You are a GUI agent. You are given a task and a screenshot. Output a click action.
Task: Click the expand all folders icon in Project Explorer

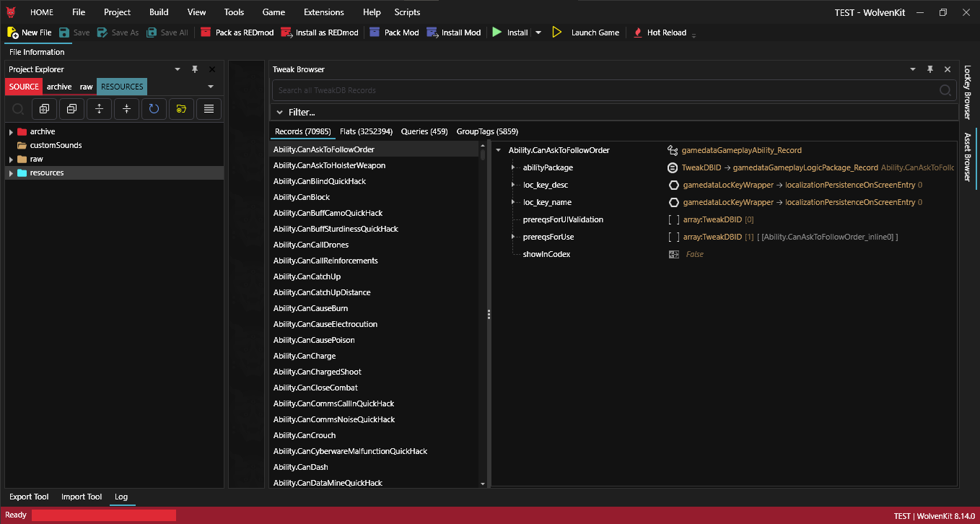(44, 109)
